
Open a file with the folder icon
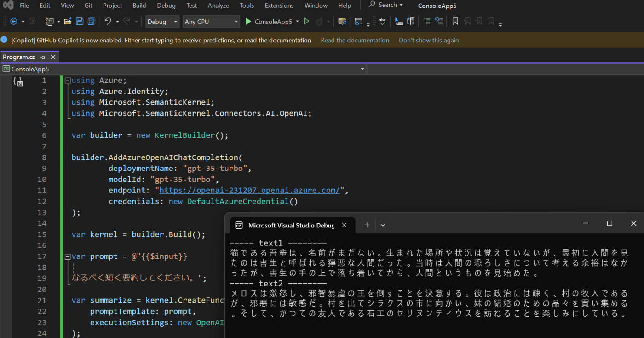coord(68,22)
